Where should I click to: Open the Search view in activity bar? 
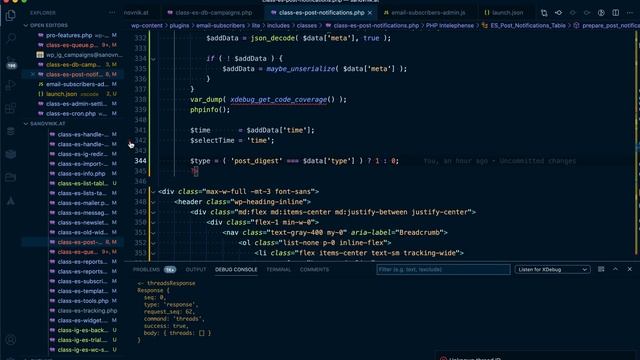click(11, 39)
